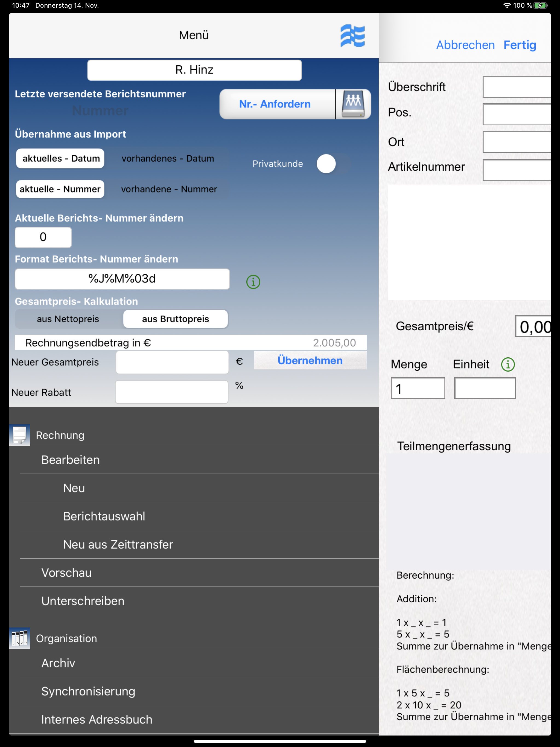This screenshot has height=747, width=560.
Task: Click the Teilmengenerfassung label
Action: tap(454, 446)
